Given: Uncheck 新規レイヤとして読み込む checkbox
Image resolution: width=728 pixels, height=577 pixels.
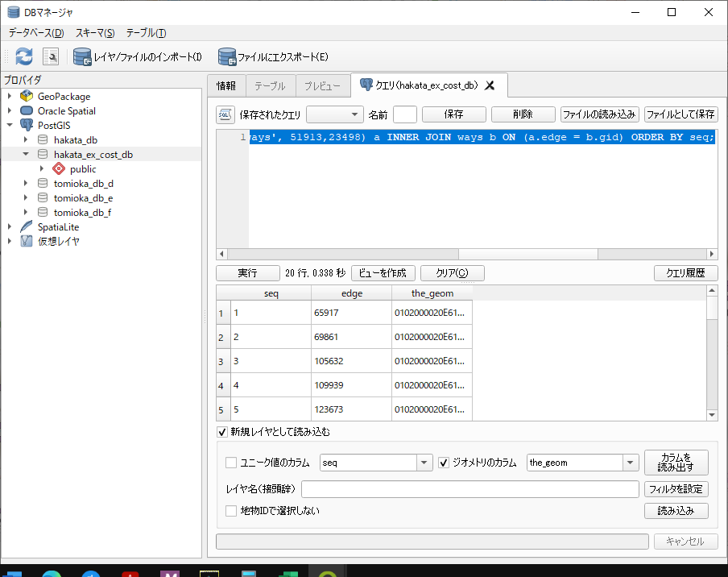Looking at the screenshot, I should (x=223, y=432).
